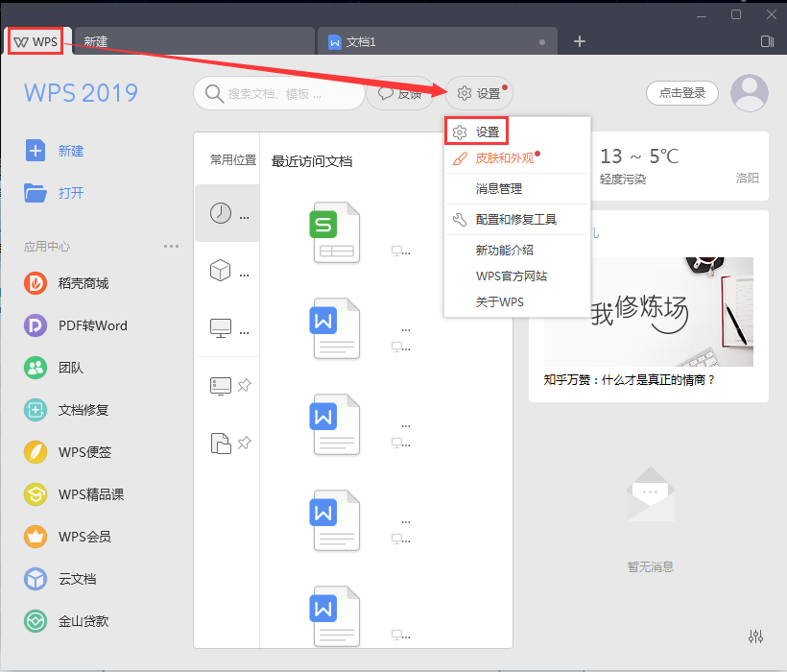Select the desktop drive location icon
Viewport: 787px width, 672px height.
click(221, 386)
